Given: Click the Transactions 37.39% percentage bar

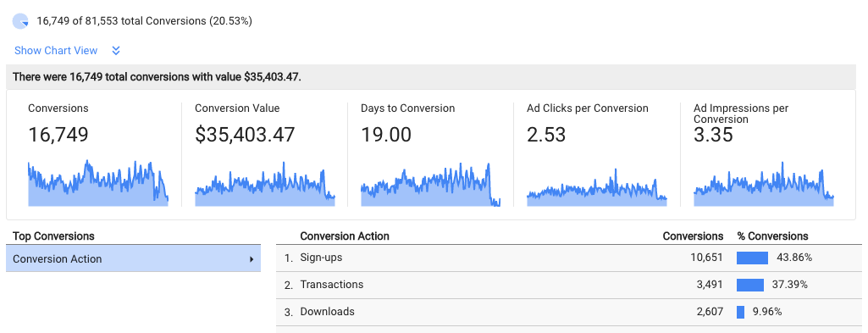Looking at the screenshot, I should click(750, 285).
